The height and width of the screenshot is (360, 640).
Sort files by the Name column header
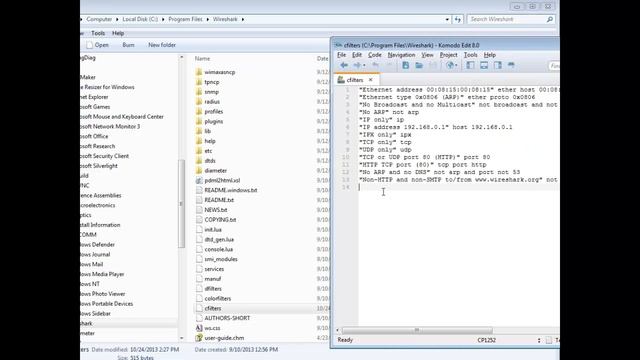(x=202, y=59)
